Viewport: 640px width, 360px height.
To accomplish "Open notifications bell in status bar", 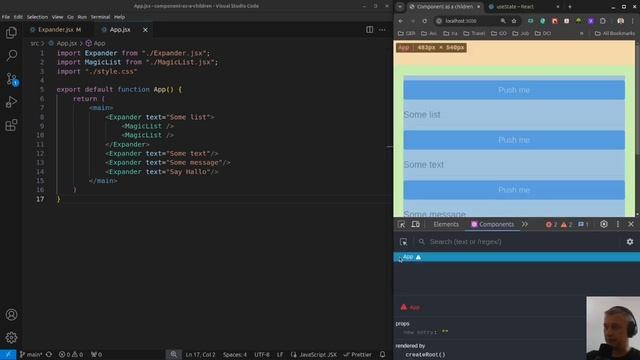I will tap(382, 355).
